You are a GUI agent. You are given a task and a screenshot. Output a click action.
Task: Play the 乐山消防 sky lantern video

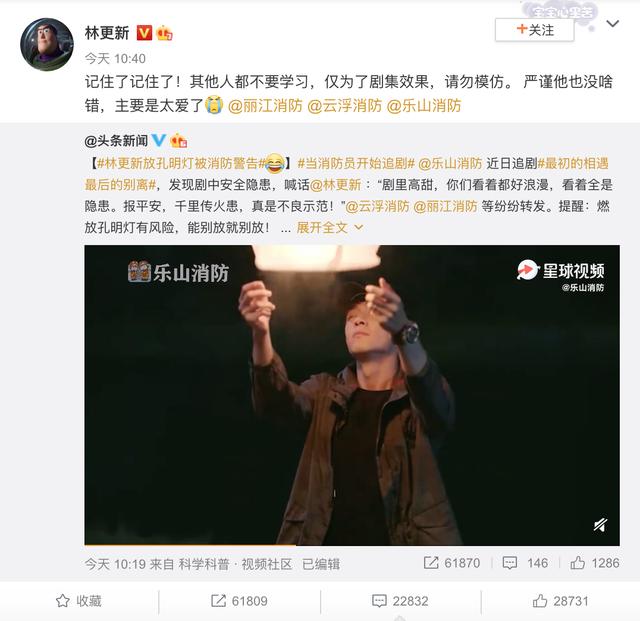pyautogui.click(x=352, y=395)
